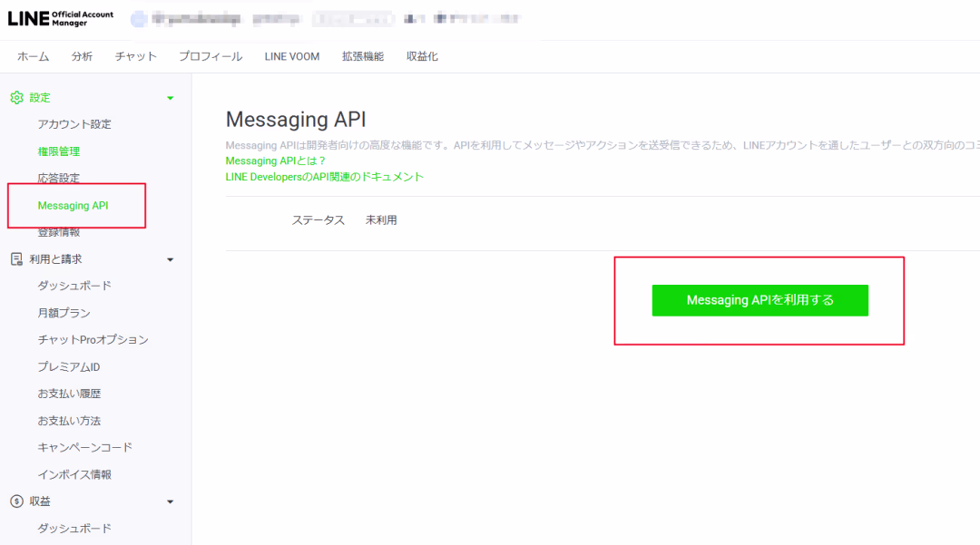Open 応答設定 in the sidebar
The width and height of the screenshot is (980, 545).
click(59, 178)
